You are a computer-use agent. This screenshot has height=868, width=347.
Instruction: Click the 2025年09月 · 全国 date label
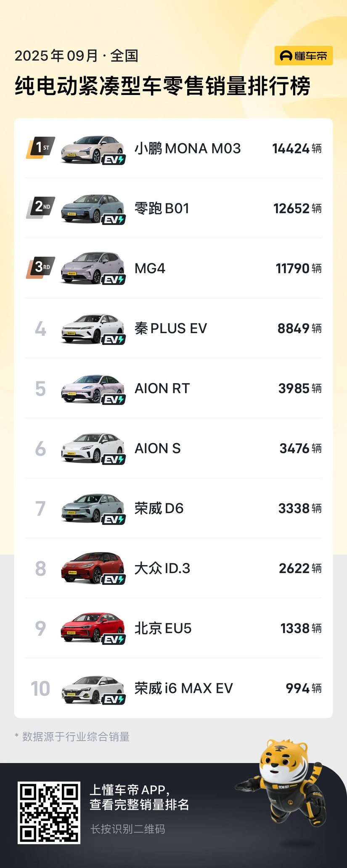point(77,55)
